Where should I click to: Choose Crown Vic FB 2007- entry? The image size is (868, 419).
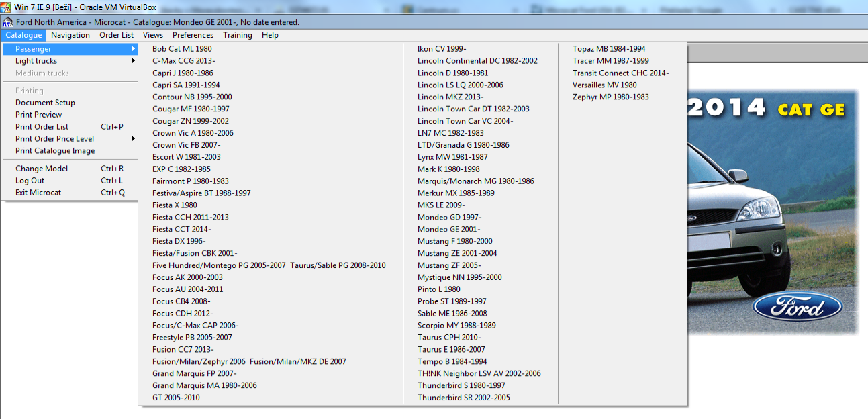point(186,145)
